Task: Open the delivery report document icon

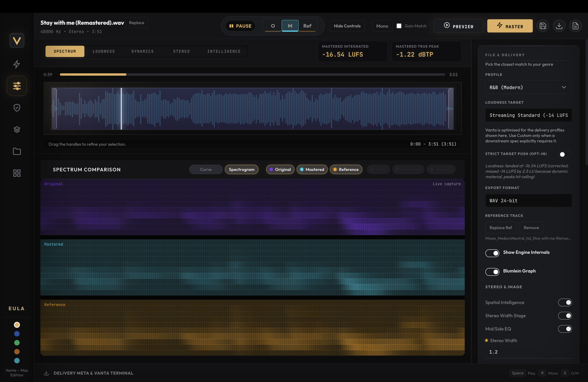Action: [576, 26]
